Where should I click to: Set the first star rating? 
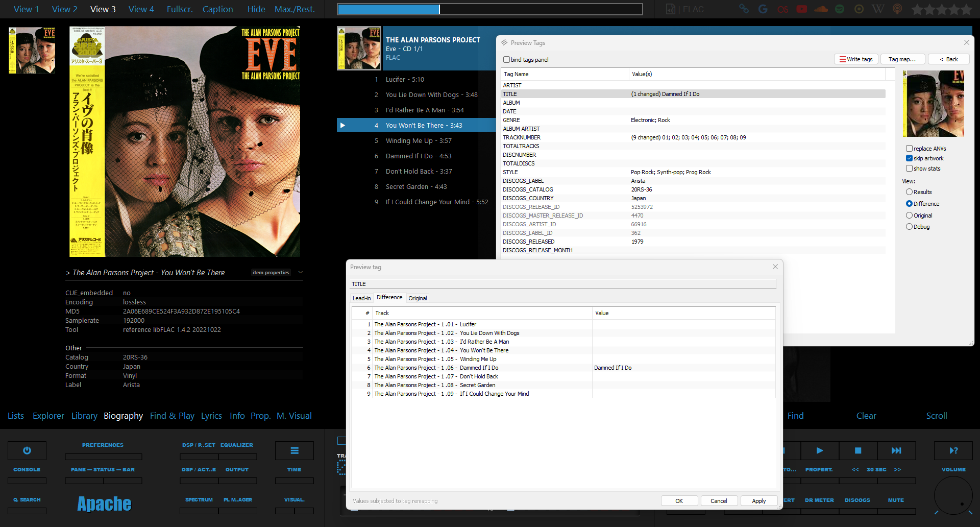pos(917,9)
